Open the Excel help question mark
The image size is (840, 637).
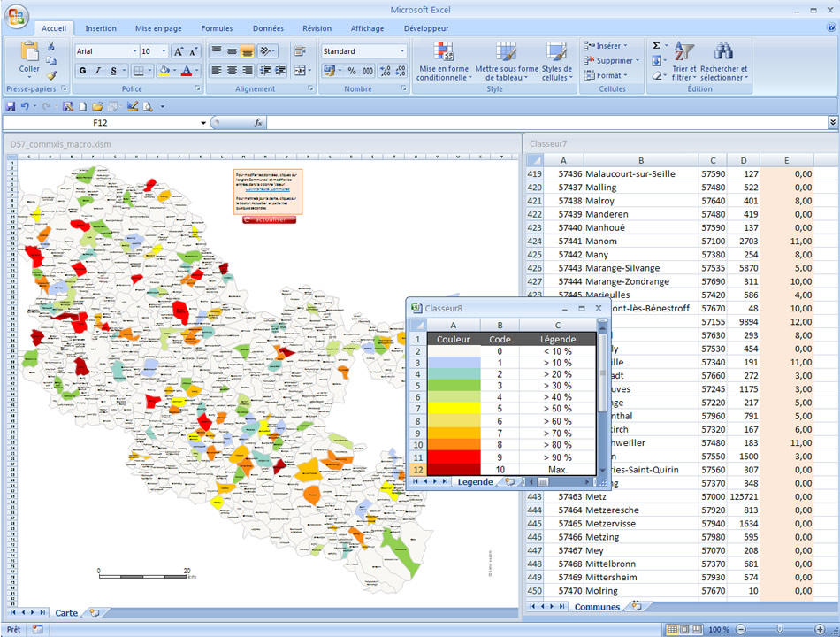831,27
